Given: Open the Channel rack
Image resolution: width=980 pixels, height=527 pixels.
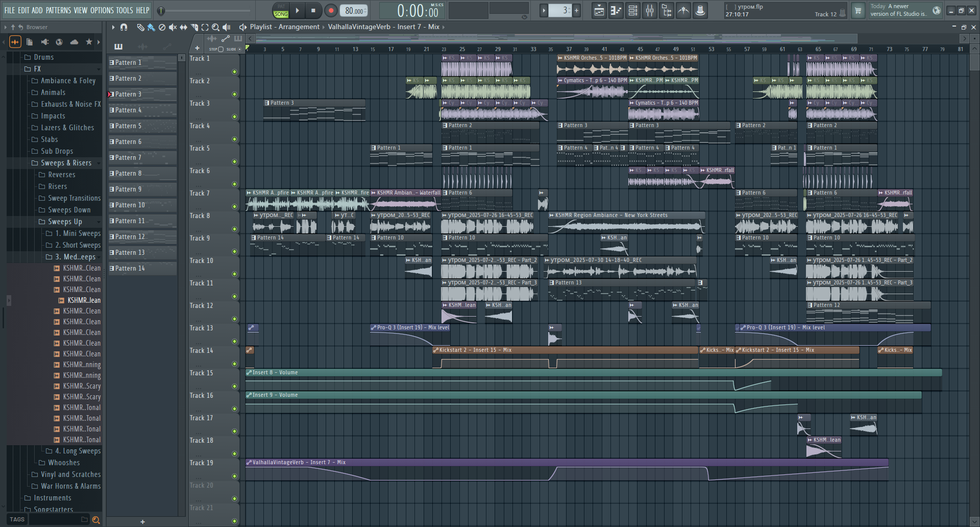Looking at the screenshot, I should pyautogui.click(x=632, y=10).
